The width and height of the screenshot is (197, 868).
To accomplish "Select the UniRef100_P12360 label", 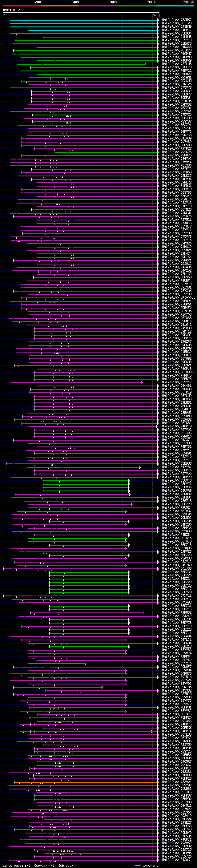I will 177,813.
